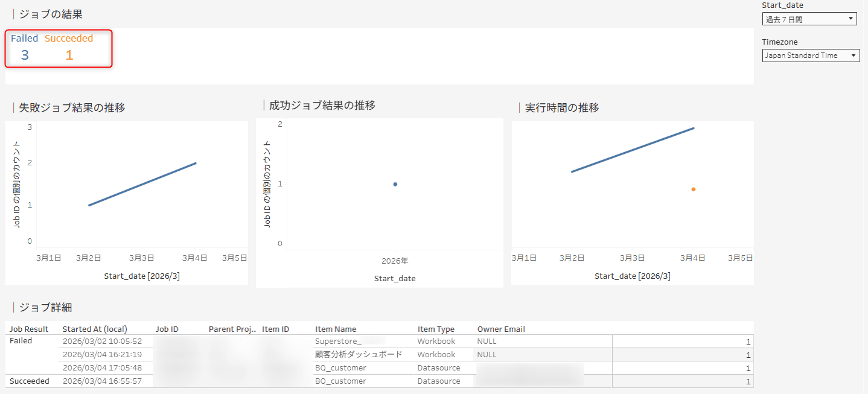Click the orange dot in 実行時間の推移 chart
The height and width of the screenshot is (394, 868).
(693, 189)
